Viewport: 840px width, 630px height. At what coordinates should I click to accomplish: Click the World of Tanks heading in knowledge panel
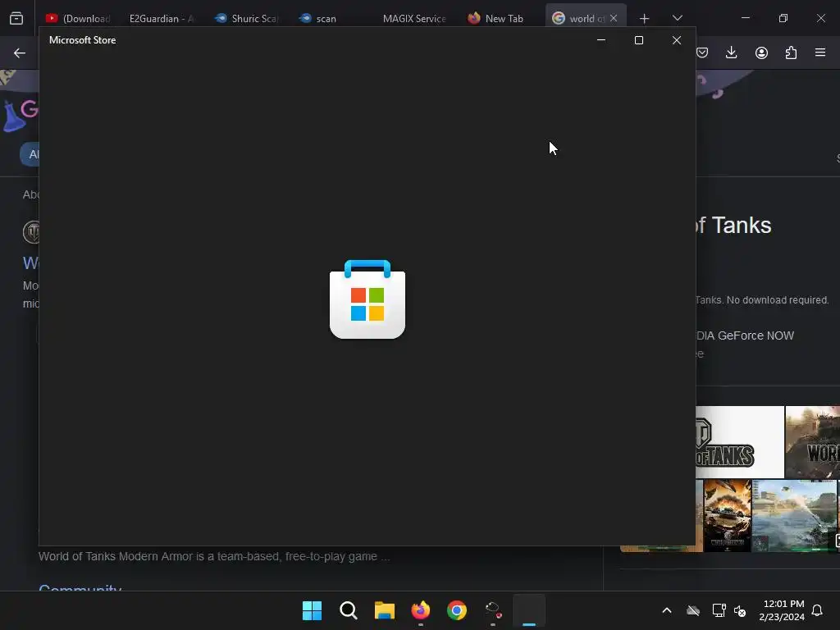tap(733, 226)
